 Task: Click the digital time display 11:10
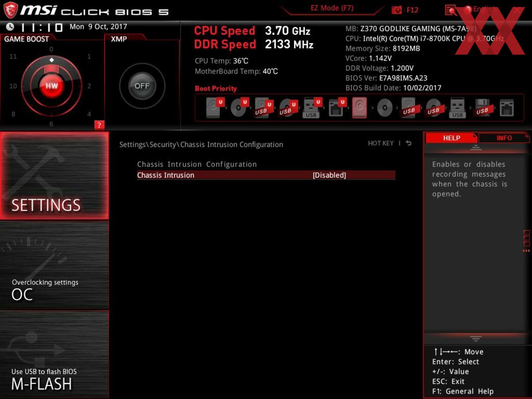tap(42, 27)
